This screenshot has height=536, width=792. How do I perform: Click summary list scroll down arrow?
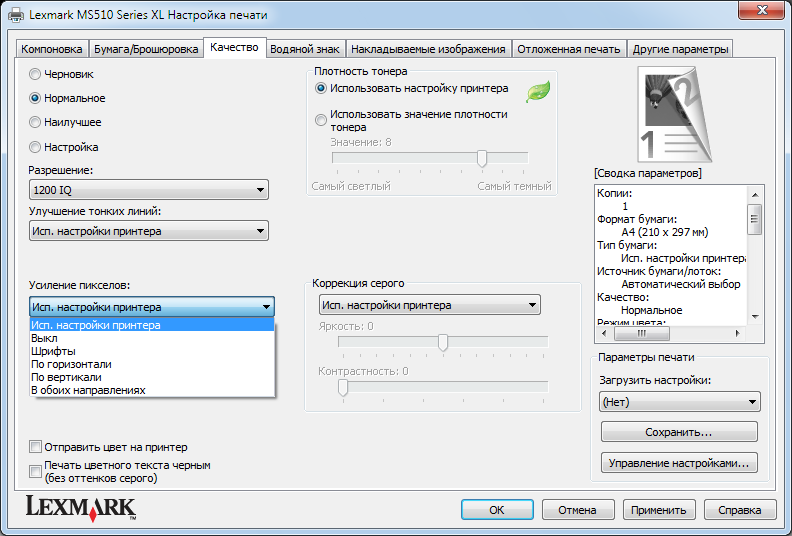[755, 317]
